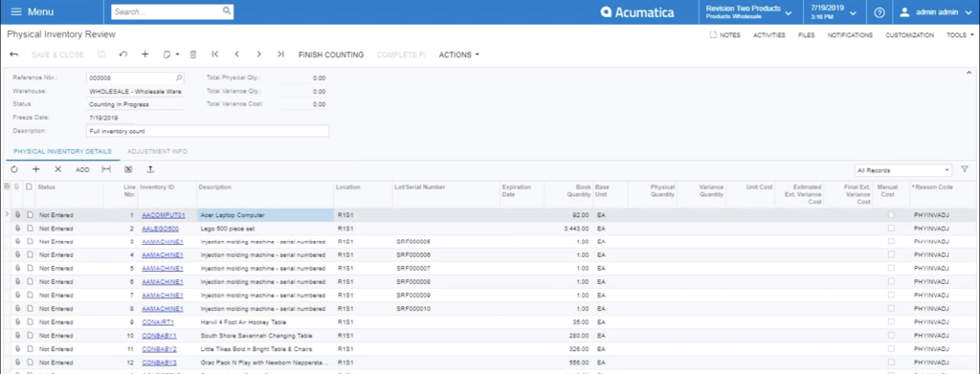Switch to Physical Inventory Details tab
The width and height of the screenshot is (980, 374).
click(62, 152)
